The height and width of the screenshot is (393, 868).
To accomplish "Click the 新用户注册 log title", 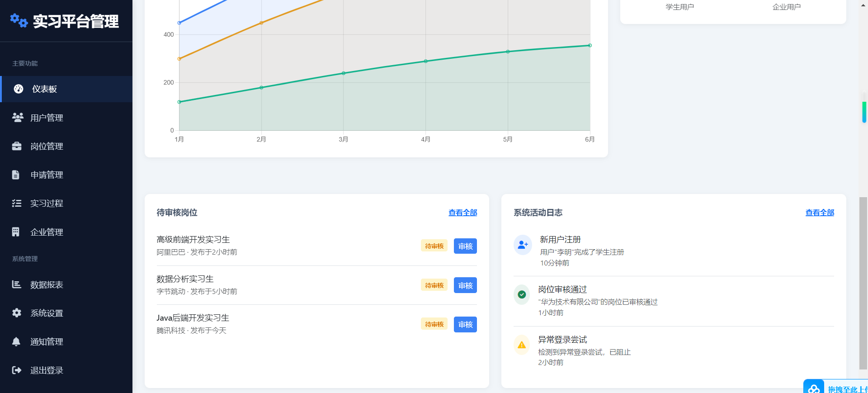I will [x=560, y=239].
